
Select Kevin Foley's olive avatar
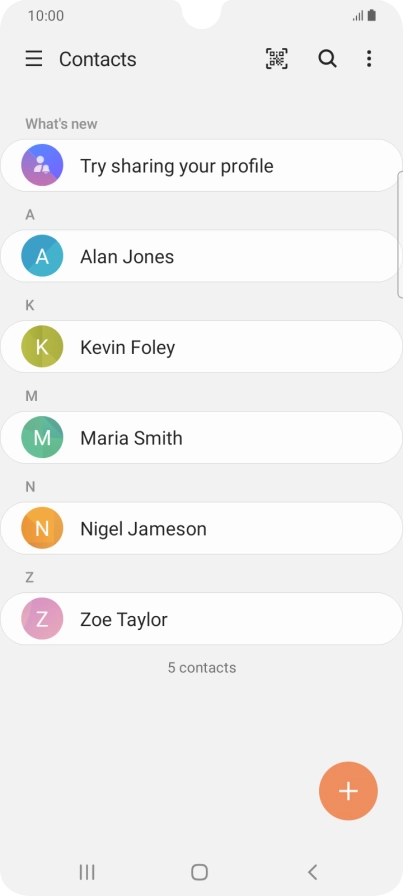42,346
